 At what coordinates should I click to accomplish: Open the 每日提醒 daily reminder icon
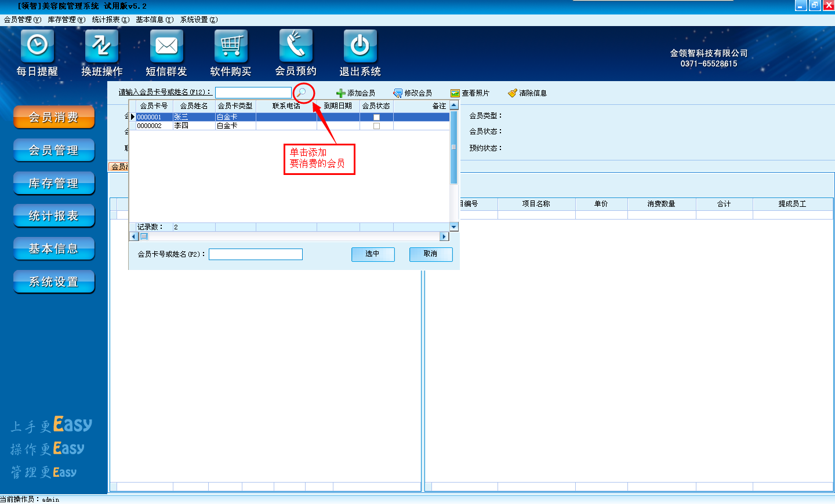pyautogui.click(x=37, y=46)
